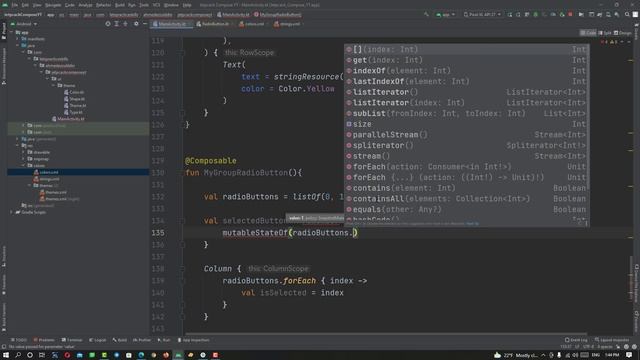The image size is (640, 360).
Task: Click the Windows Start button
Action: (6, 355)
